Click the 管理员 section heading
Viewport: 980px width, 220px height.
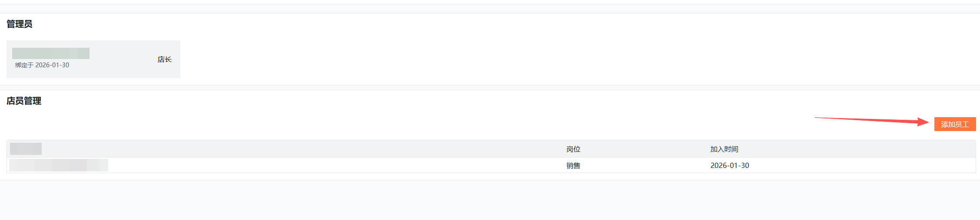(x=19, y=24)
